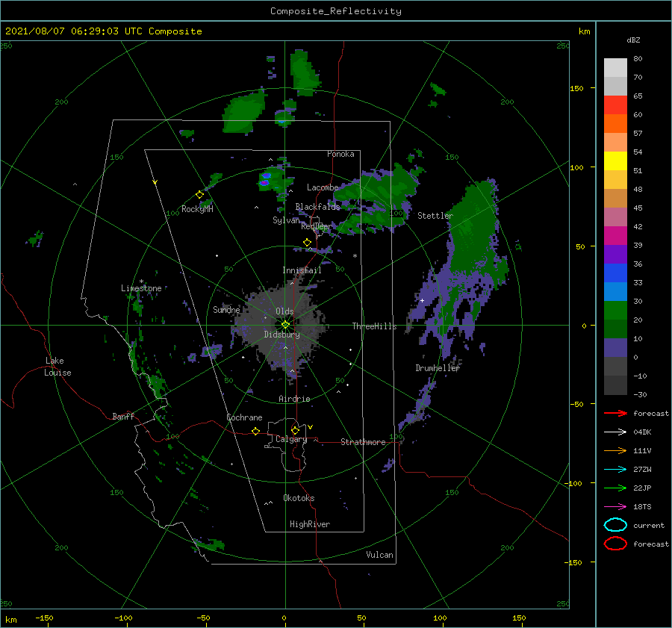Click the Lacombe city label
The width and height of the screenshot is (672, 628).
pos(323,187)
